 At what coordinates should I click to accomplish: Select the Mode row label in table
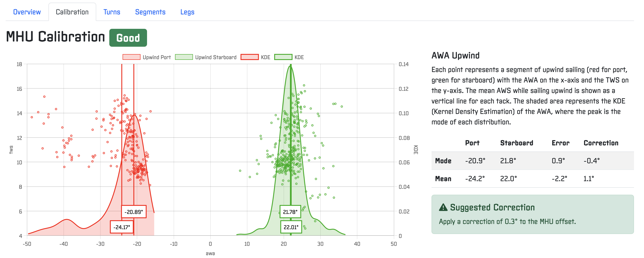pyautogui.click(x=443, y=161)
